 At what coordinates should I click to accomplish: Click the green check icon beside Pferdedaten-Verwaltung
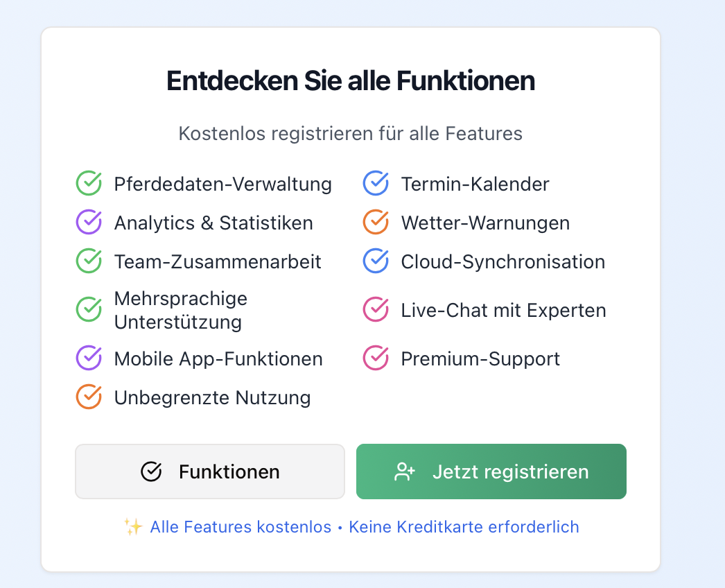(x=89, y=184)
